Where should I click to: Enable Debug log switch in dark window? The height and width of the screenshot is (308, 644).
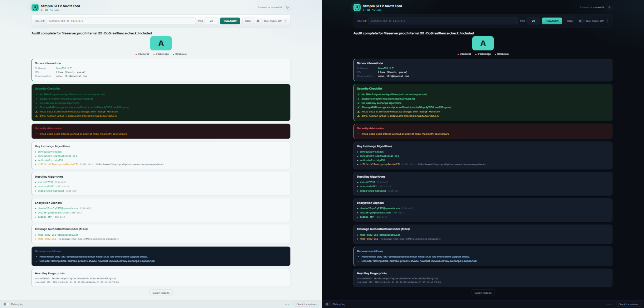[x=328, y=304]
